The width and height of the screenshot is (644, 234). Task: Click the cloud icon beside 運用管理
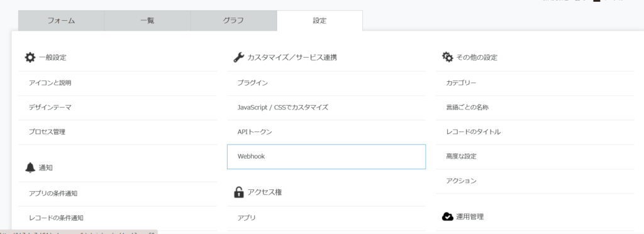pyautogui.click(x=447, y=217)
